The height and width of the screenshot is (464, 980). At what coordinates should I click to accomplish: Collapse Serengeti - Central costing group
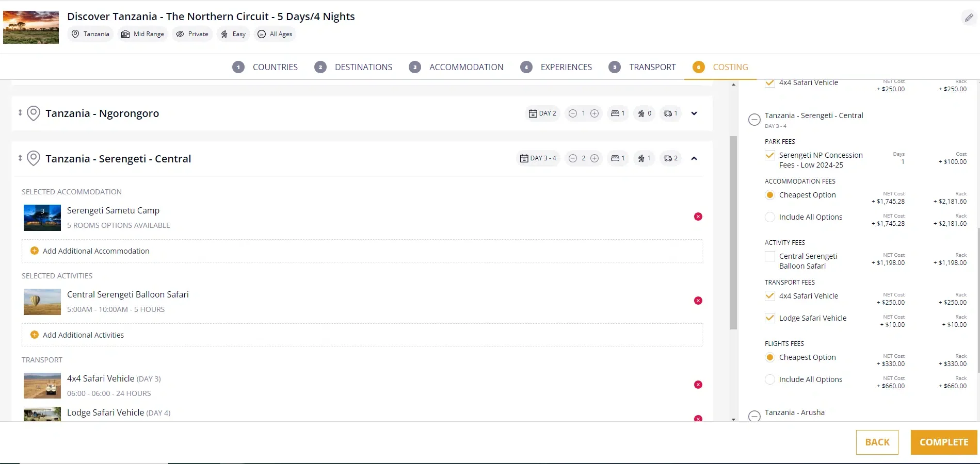pyautogui.click(x=754, y=120)
